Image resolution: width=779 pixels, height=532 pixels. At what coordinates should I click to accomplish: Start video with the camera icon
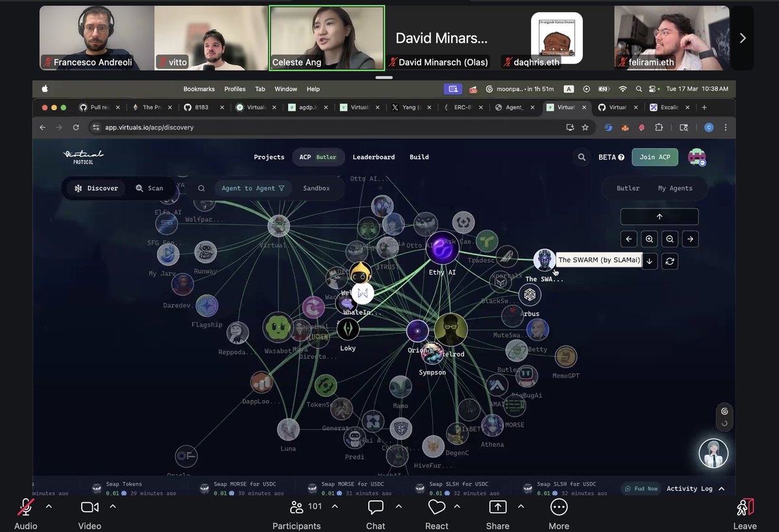coord(90,507)
